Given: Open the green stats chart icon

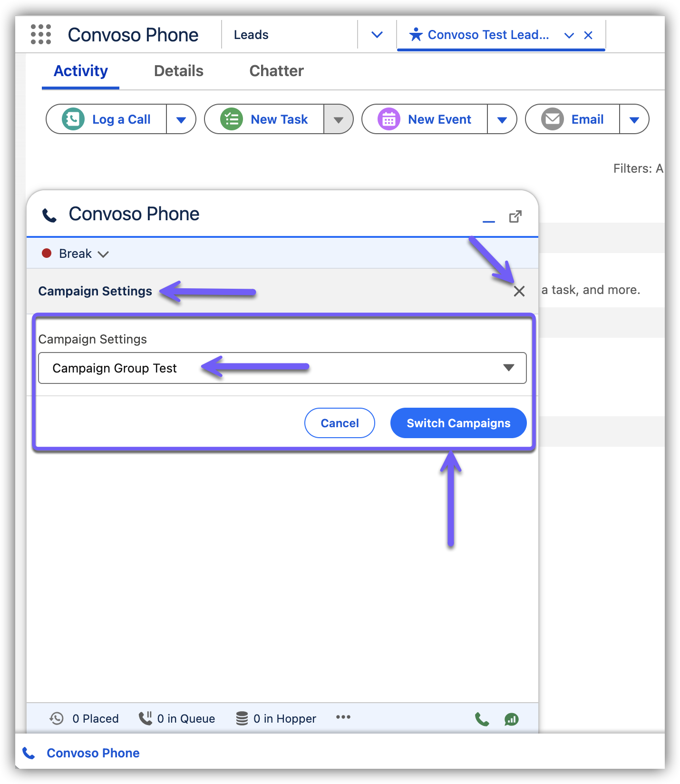Looking at the screenshot, I should (x=512, y=719).
